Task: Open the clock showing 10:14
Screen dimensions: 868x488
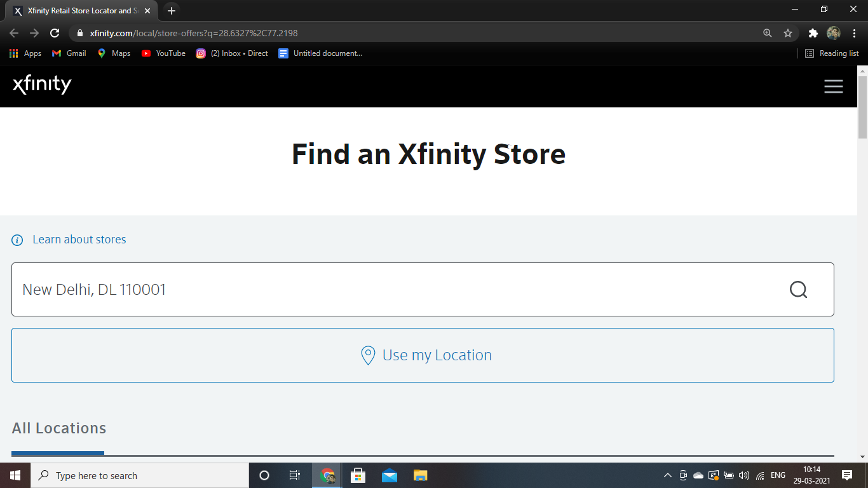Action: (812, 475)
